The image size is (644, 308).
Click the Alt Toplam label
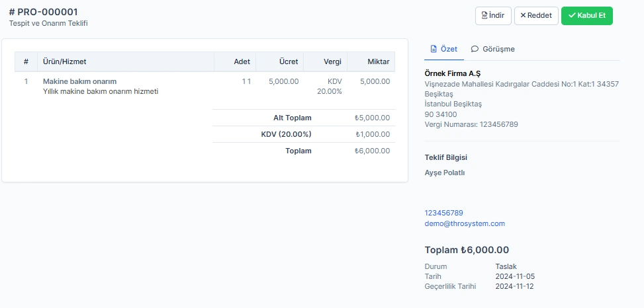(293, 118)
